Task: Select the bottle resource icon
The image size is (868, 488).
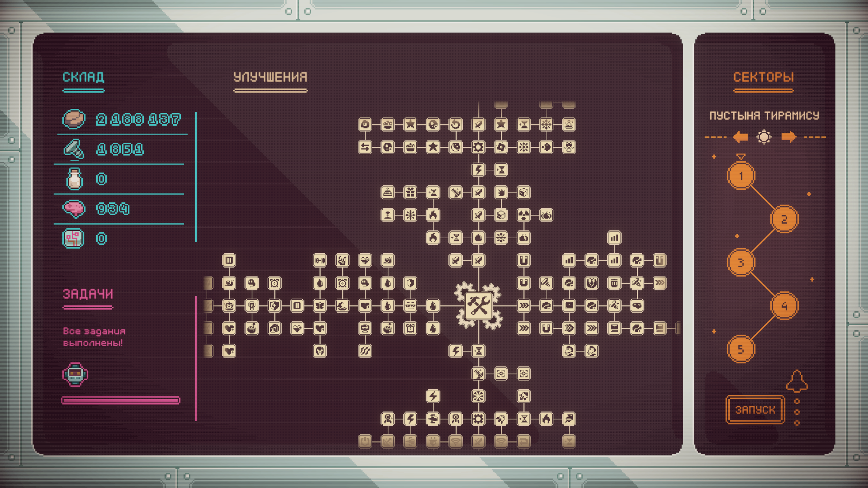Action: point(74,179)
